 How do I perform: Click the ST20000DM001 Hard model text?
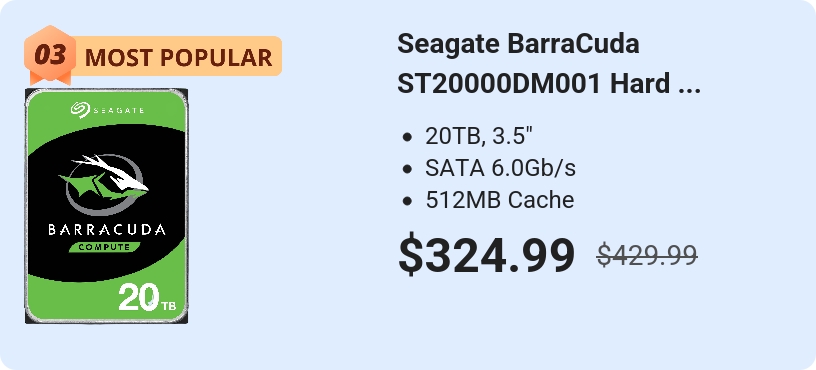pyautogui.click(x=533, y=84)
